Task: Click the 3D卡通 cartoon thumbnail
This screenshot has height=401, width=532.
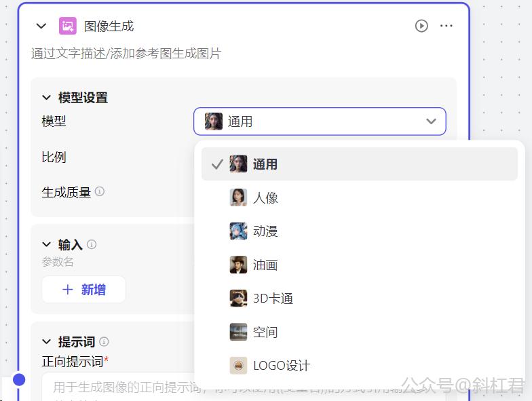Action: [238, 299]
